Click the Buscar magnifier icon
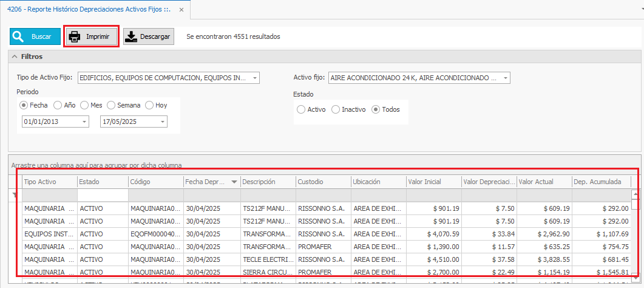This screenshot has height=288, width=644. (18, 36)
